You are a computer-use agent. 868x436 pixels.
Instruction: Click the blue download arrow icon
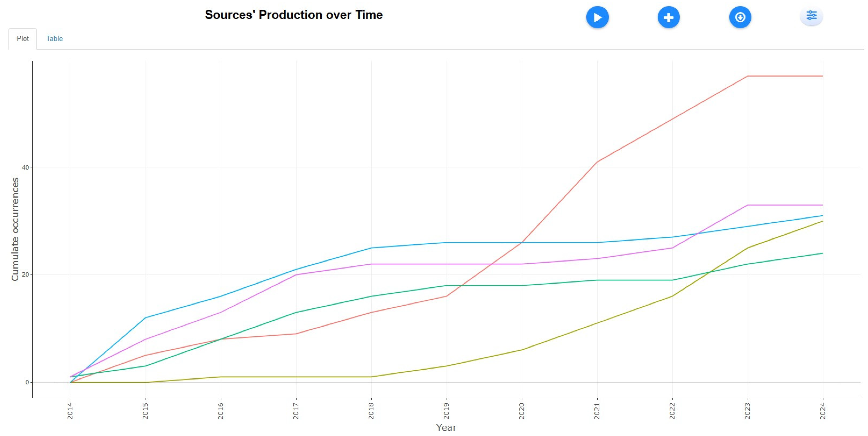[740, 17]
